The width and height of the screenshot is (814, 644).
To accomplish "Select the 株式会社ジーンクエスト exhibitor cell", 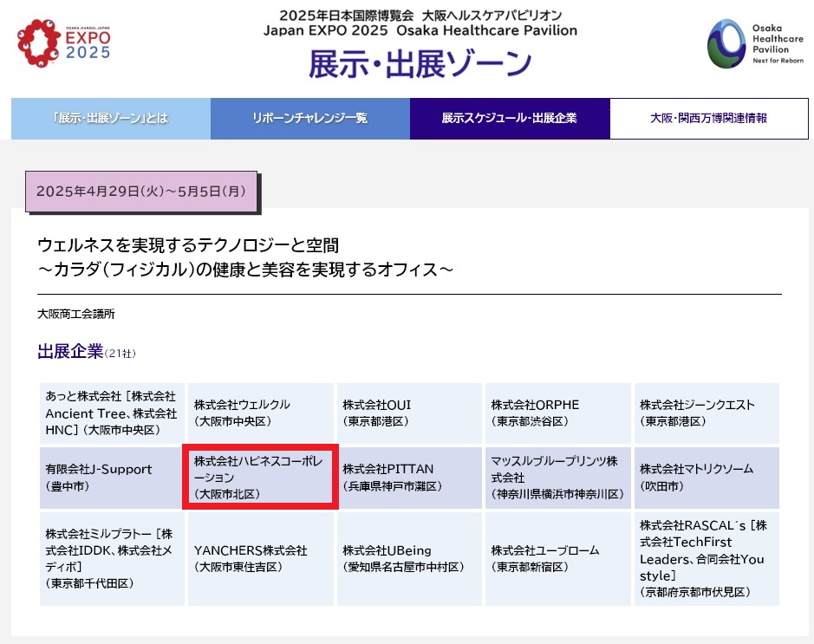I will (x=707, y=413).
